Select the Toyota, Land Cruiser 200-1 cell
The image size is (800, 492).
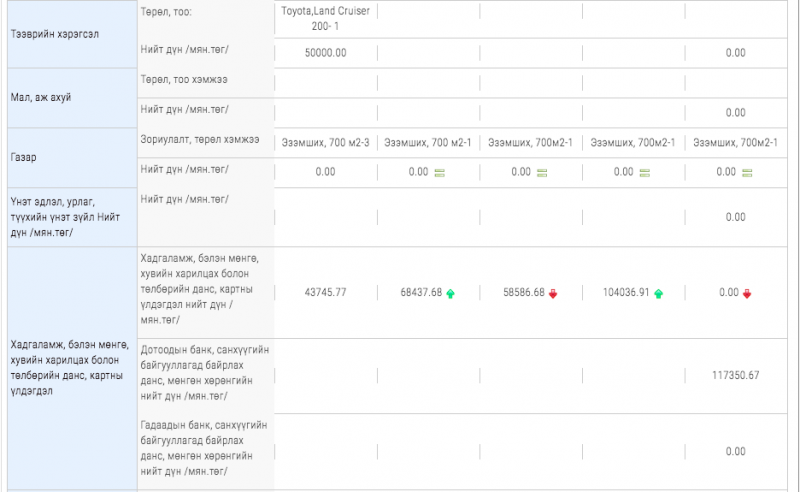(325, 19)
